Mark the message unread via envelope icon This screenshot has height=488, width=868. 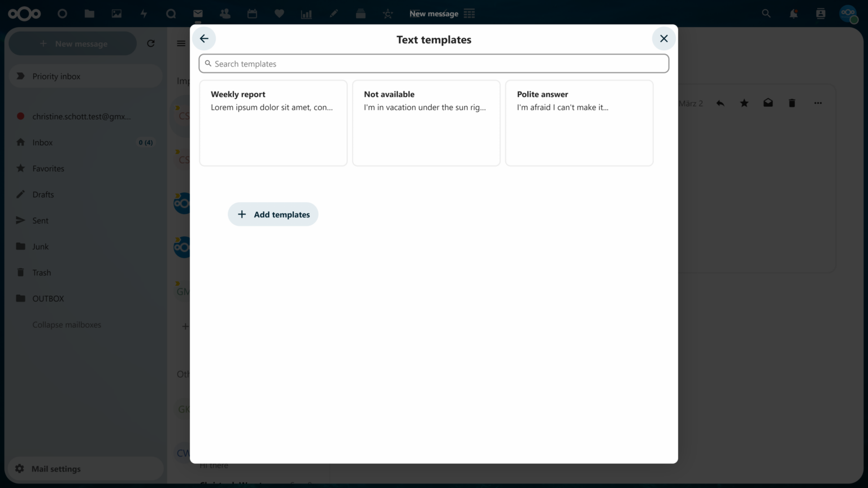(767, 103)
